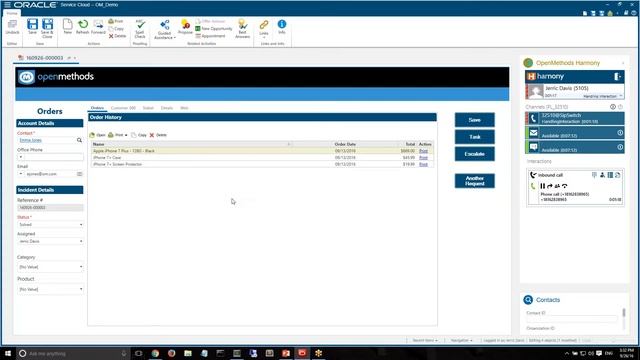
Task: Click the chat channel icon
Action: [533, 147]
